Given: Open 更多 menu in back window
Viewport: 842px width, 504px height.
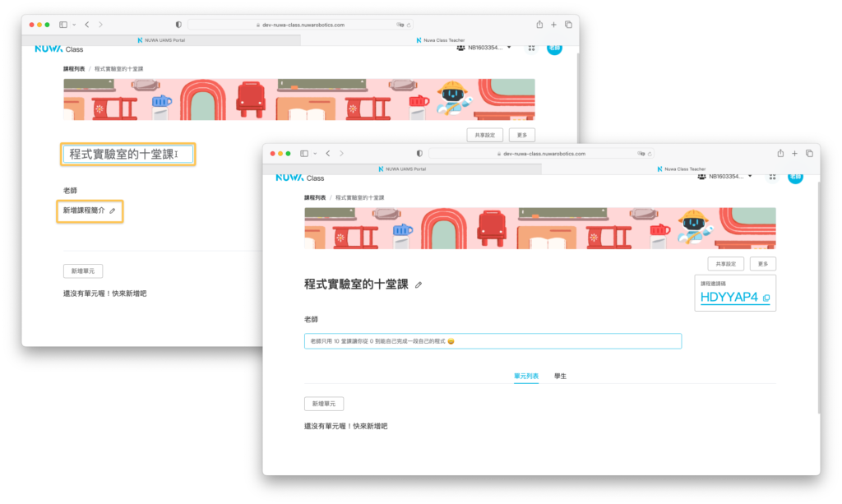Looking at the screenshot, I should pos(522,136).
